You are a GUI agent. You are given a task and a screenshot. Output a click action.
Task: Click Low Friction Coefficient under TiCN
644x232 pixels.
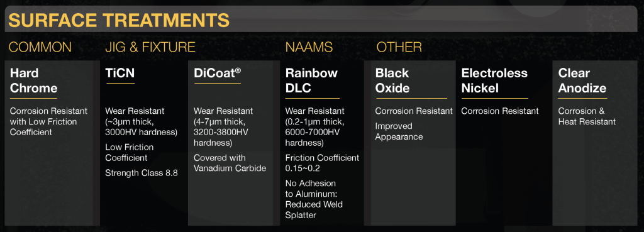130,152
